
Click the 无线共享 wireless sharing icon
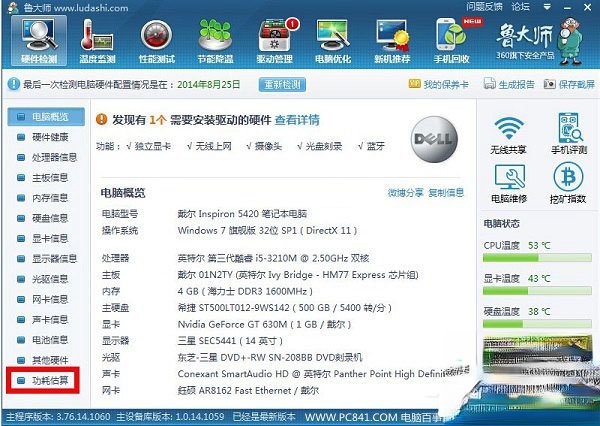[509, 134]
